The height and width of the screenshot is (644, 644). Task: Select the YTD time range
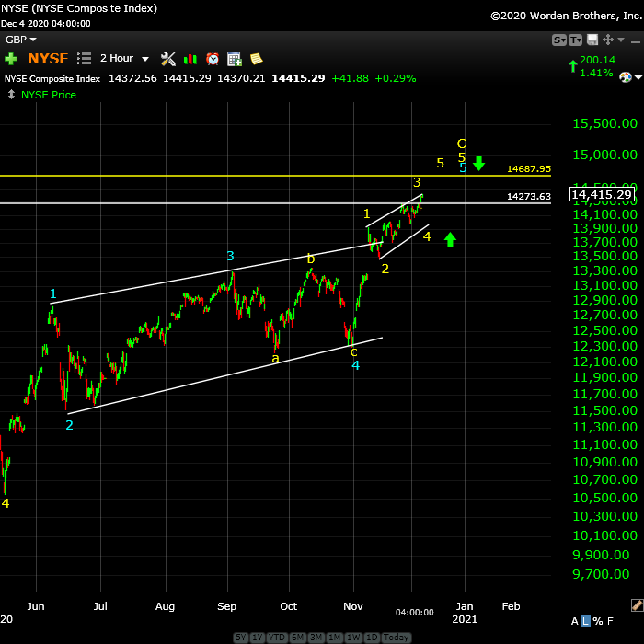[276, 638]
